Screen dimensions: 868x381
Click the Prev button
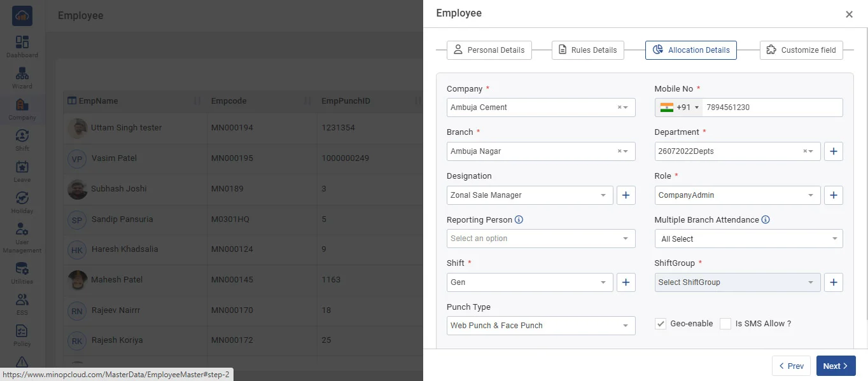coord(791,366)
